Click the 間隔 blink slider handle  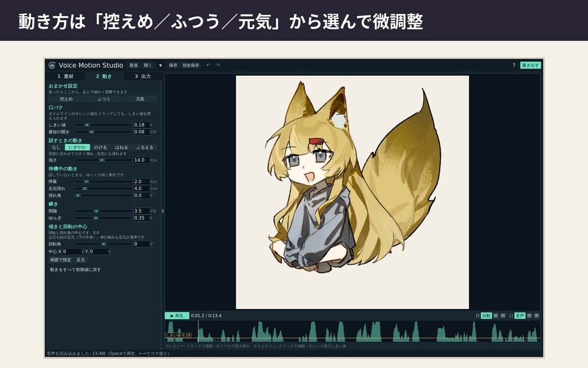tap(96, 211)
